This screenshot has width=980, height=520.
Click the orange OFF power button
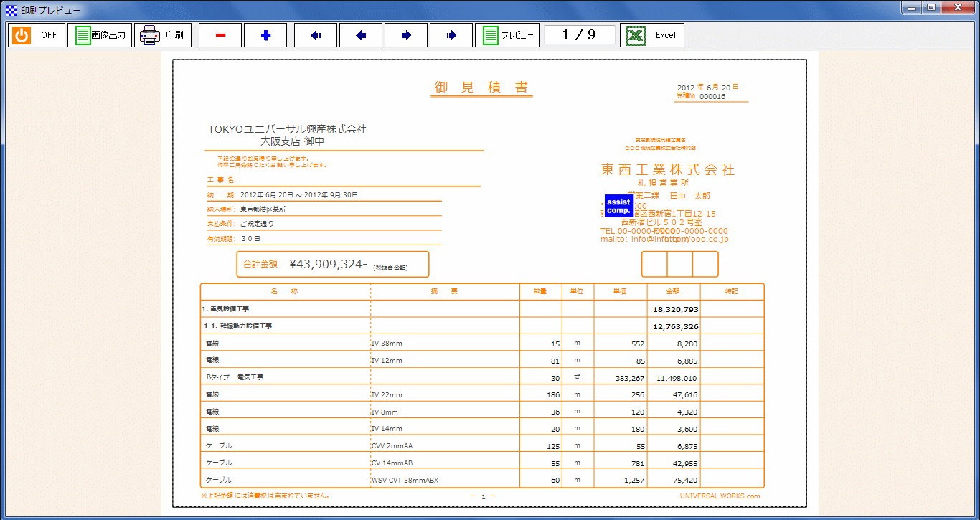pos(36,35)
